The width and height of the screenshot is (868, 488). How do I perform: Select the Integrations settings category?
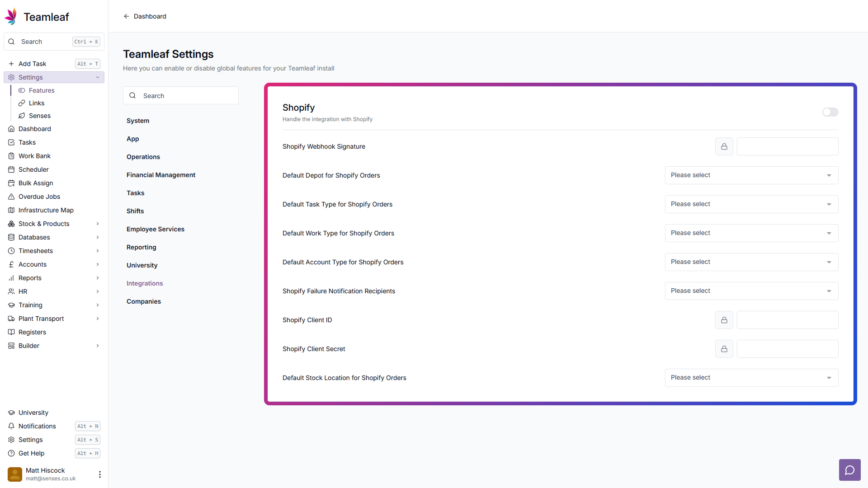[145, 283]
